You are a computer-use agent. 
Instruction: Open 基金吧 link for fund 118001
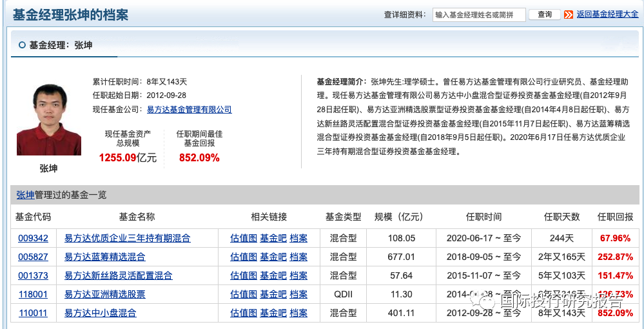click(x=273, y=294)
